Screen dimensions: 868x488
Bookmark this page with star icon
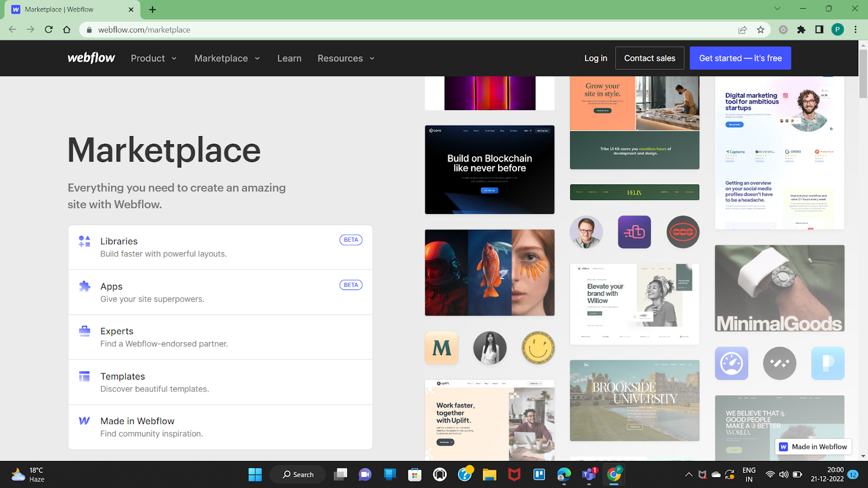pyautogui.click(x=761, y=30)
